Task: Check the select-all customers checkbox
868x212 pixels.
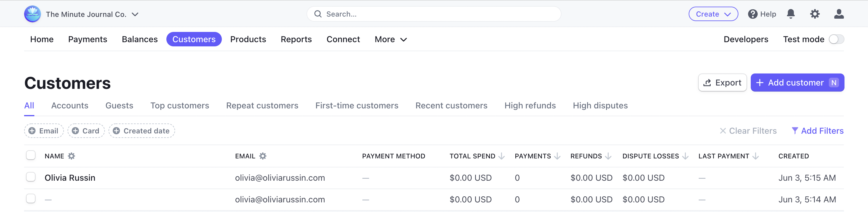Action: [x=31, y=155]
